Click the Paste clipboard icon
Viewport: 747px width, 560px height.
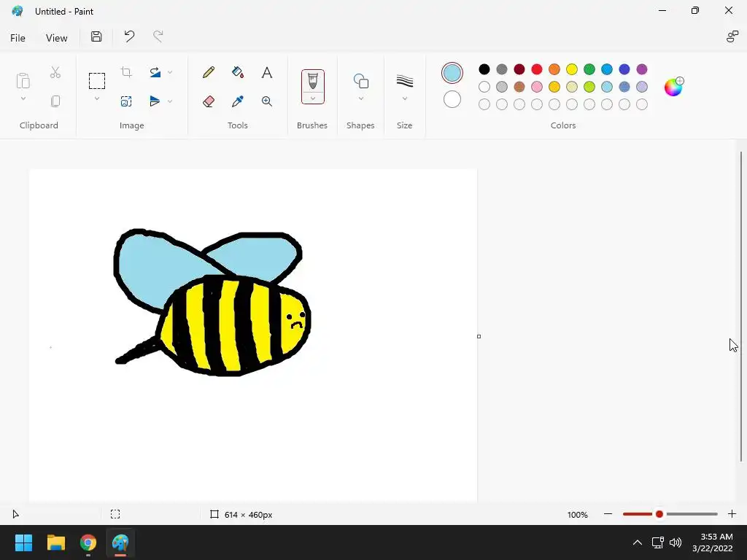pyautogui.click(x=23, y=81)
